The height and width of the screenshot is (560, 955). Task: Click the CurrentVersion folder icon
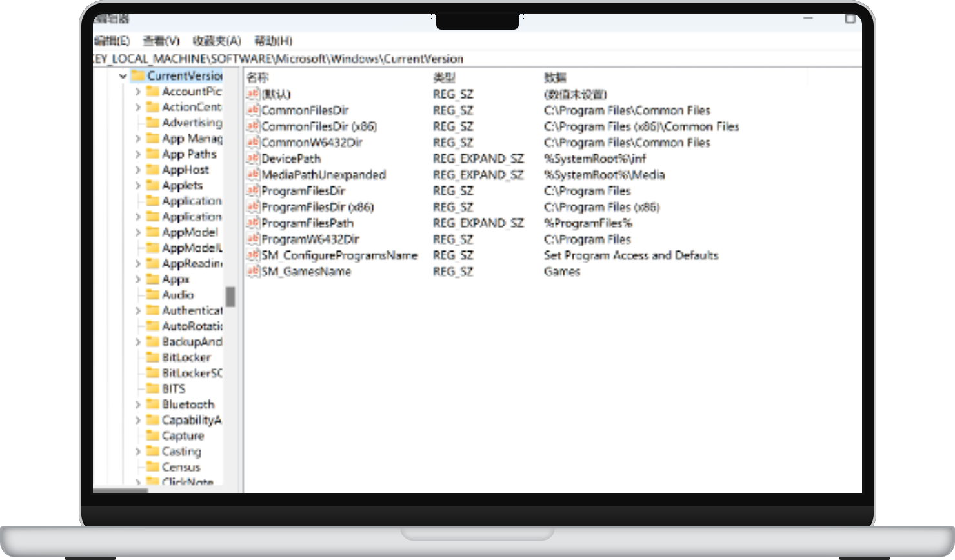[138, 75]
